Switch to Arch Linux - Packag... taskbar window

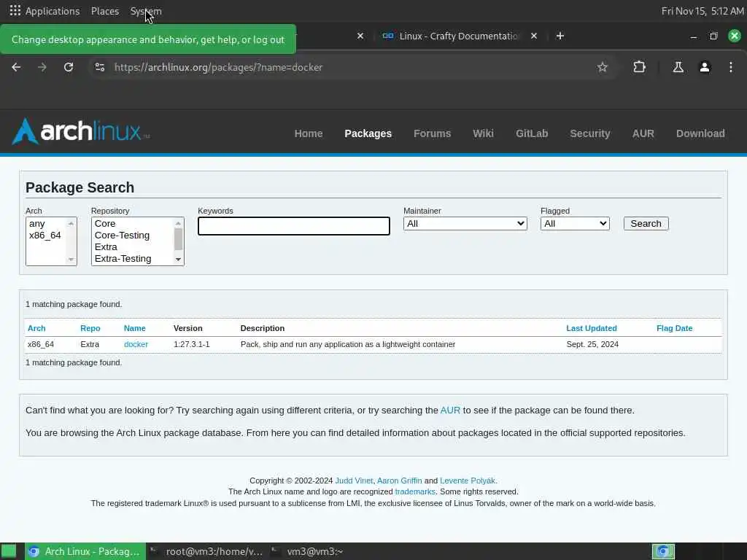point(85,551)
